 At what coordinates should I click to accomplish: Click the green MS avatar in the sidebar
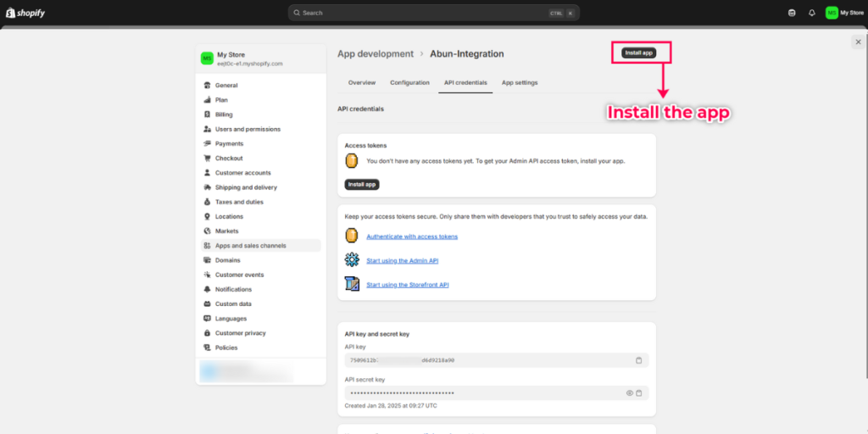[207, 58]
